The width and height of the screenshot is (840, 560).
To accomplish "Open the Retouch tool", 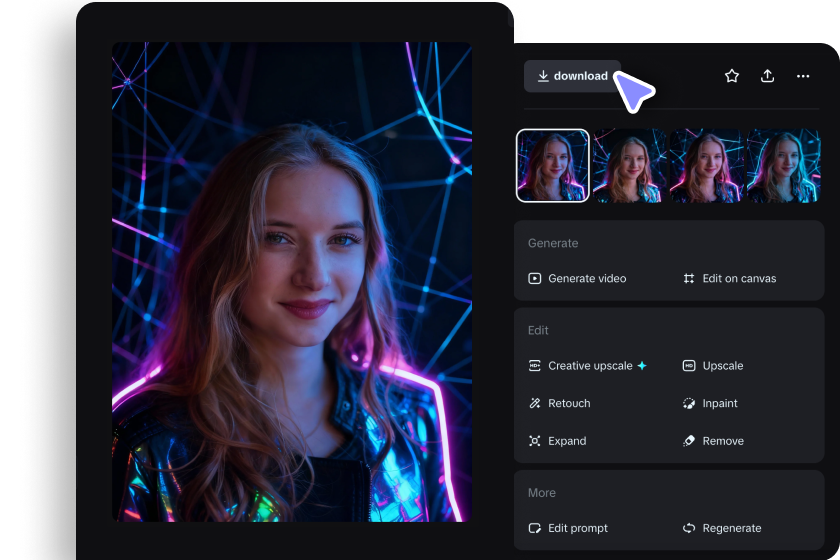I will [x=559, y=404].
